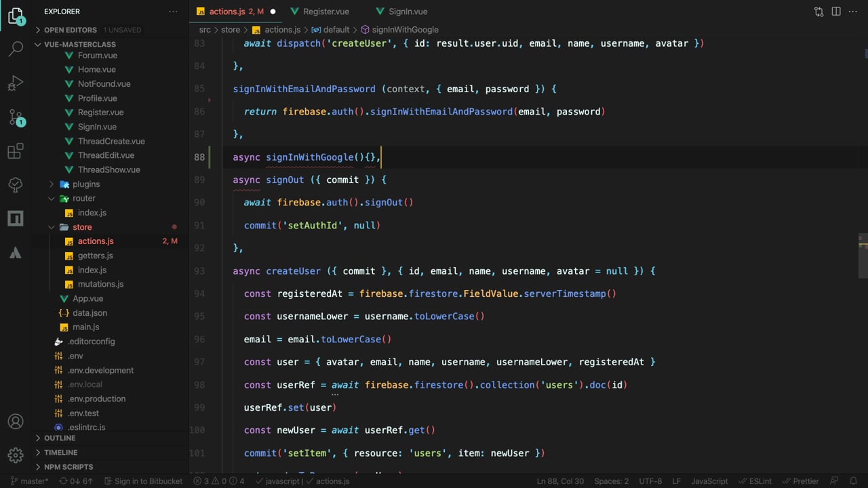
Task: Change language mode JavaScript
Action: pyautogui.click(x=709, y=481)
